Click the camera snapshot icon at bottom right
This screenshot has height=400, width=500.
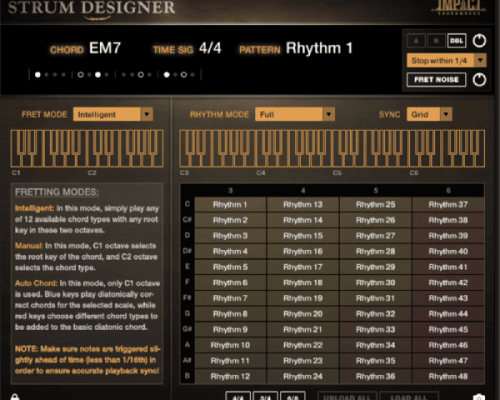(479, 397)
